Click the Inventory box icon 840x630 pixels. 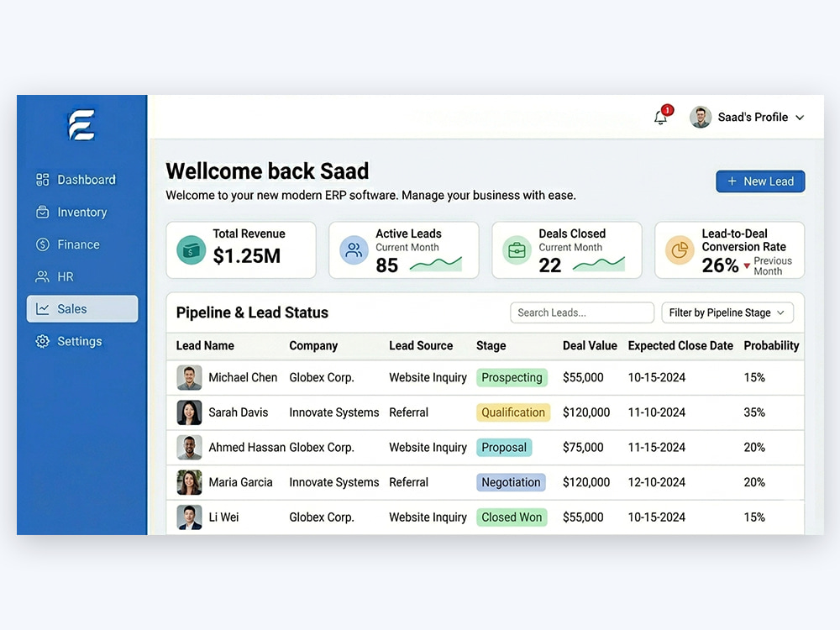point(42,213)
